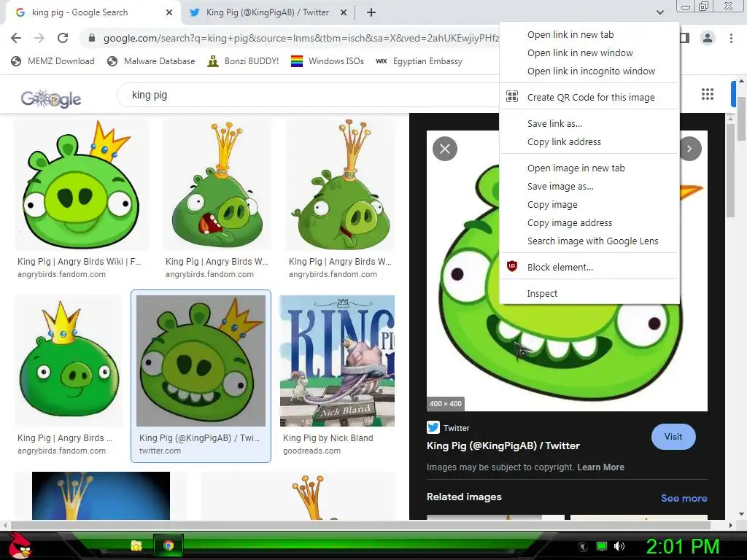Open King Pig (@KingPigAB) / Twitter title link
Viewport: 747px width, 560px height.
point(503,446)
